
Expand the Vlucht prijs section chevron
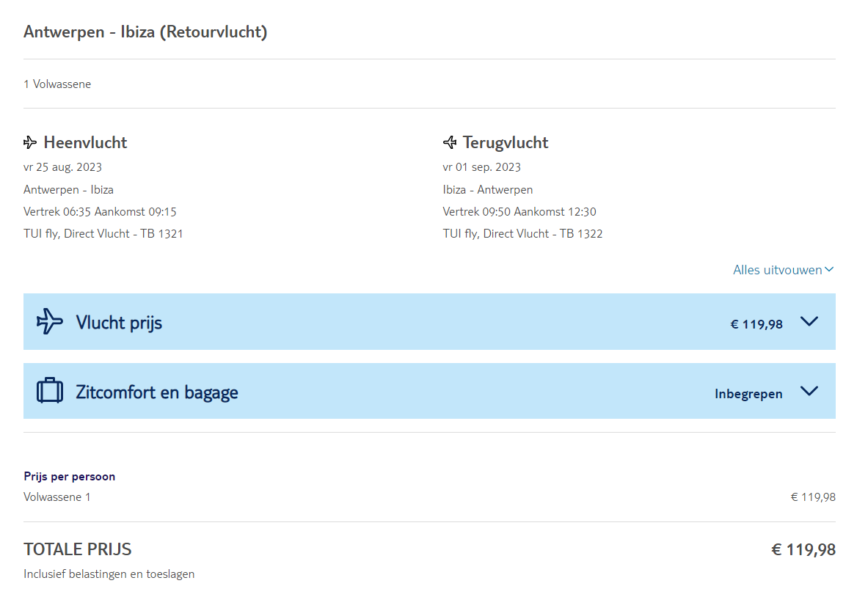coord(809,322)
